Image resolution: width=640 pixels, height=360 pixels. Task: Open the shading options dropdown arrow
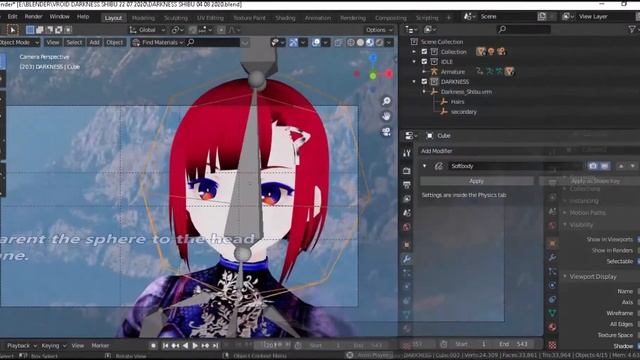click(x=389, y=42)
